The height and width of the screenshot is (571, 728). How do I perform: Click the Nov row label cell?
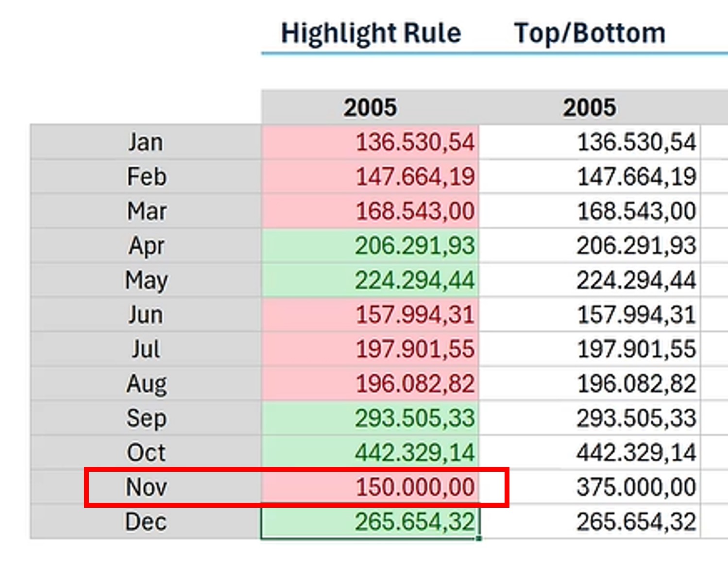[146, 487]
